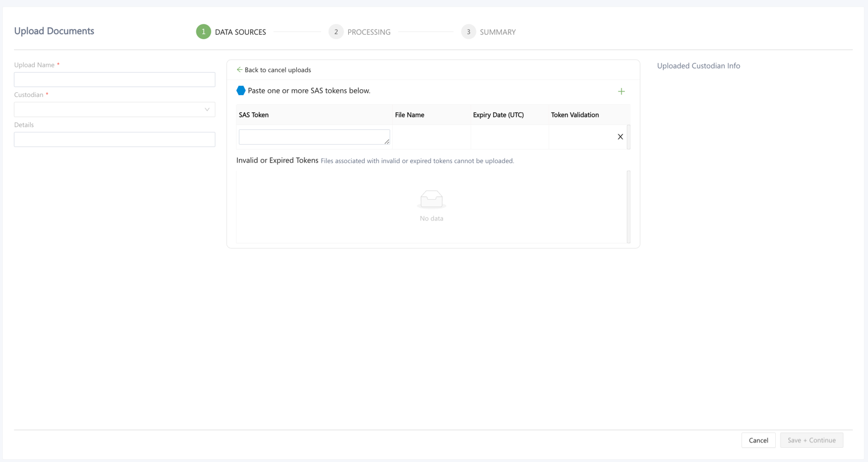This screenshot has width=868, height=462.
Task: Open the Custodian dropdown
Action: click(109, 109)
